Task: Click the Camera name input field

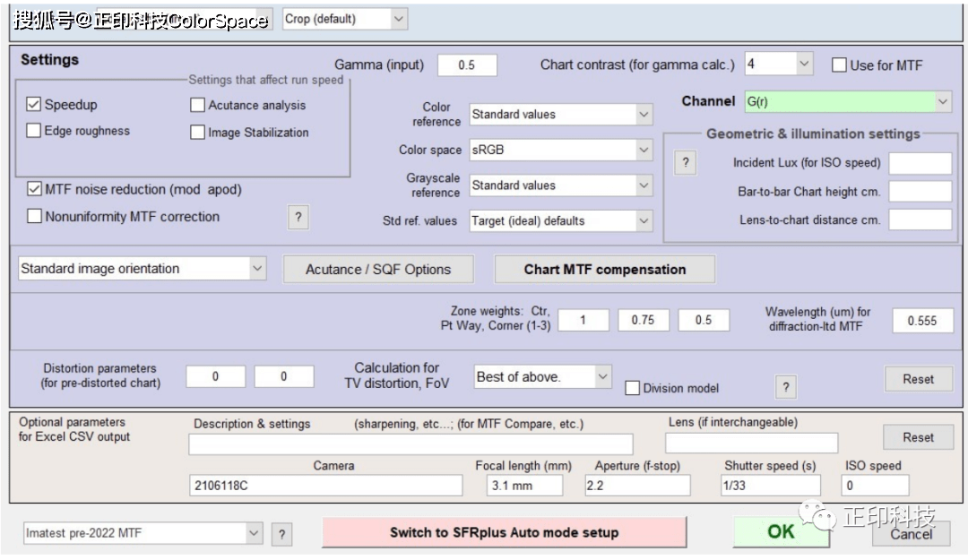Action: coord(326,486)
